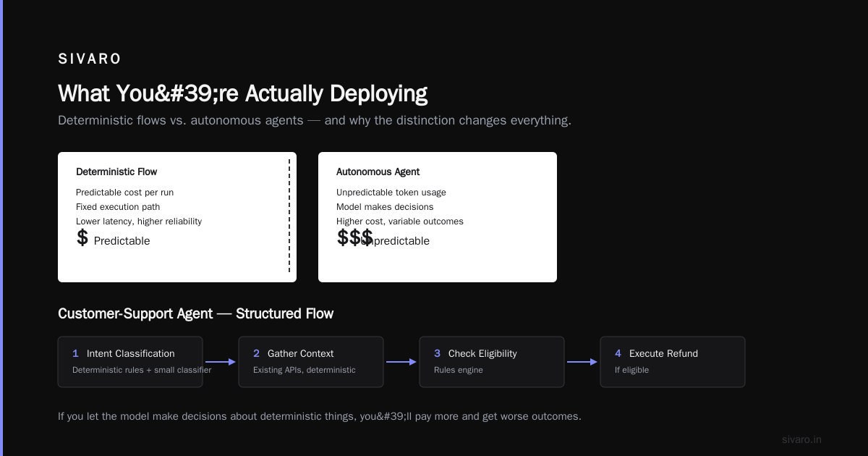868x456 pixels.
Task: Click the single dollar sign icon
Action: click(x=82, y=237)
